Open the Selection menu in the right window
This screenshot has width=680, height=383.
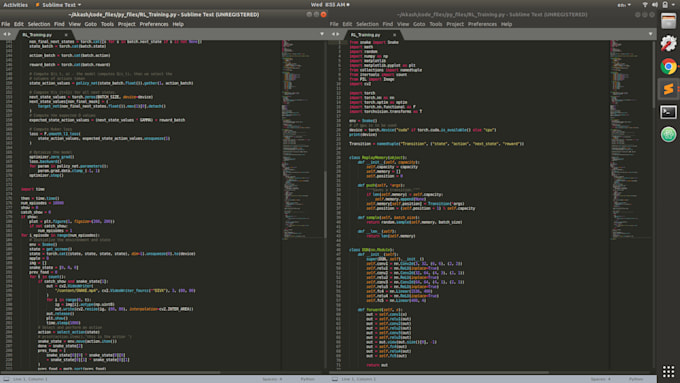[x=367, y=24]
